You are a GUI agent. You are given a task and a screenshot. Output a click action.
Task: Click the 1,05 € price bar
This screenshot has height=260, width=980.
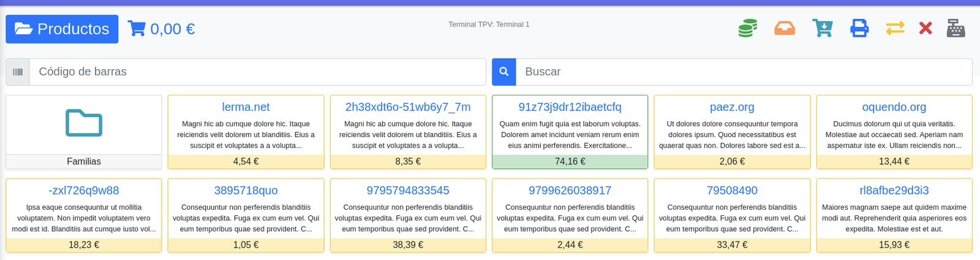pos(246,245)
